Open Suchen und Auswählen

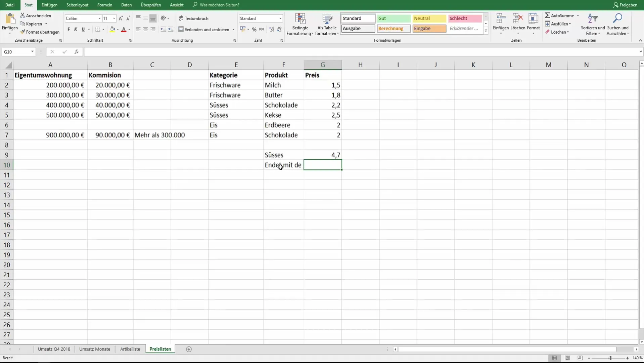tap(617, 25)
